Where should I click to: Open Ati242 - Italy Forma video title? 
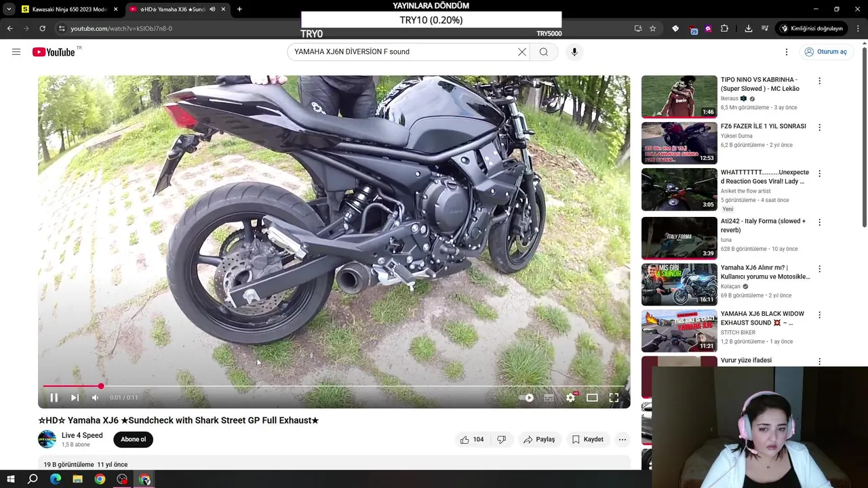tap(763, 225)
